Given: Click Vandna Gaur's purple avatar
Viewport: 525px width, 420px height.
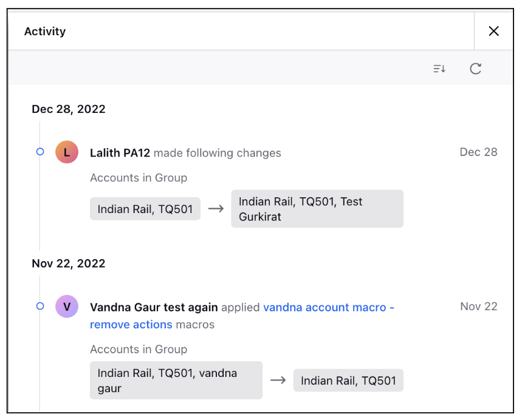Looking at the screenshot, I should [x=67, y=307].
